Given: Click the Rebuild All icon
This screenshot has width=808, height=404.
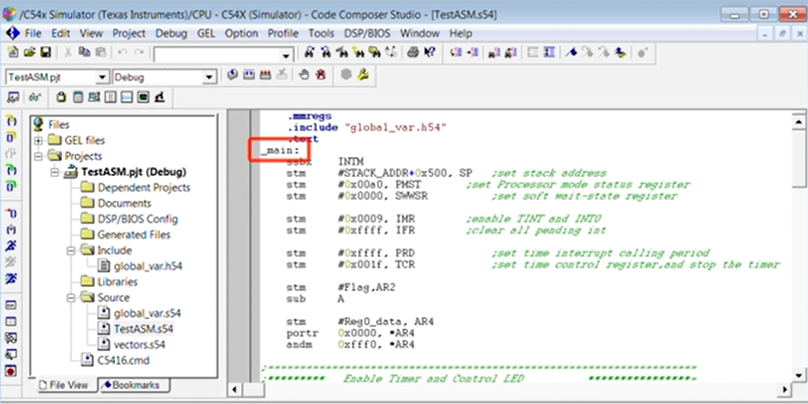Looking at the screenshot, I should (265, 75).
